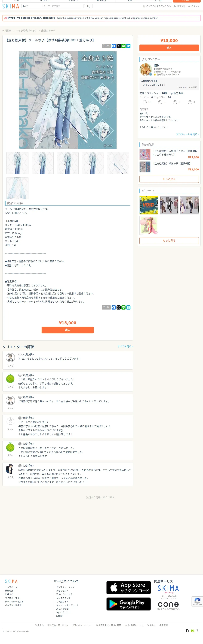The width and height of the screenshot is (203, 644).
Task: Open プロフィールを見る link
Action: (x=188, y=134)
